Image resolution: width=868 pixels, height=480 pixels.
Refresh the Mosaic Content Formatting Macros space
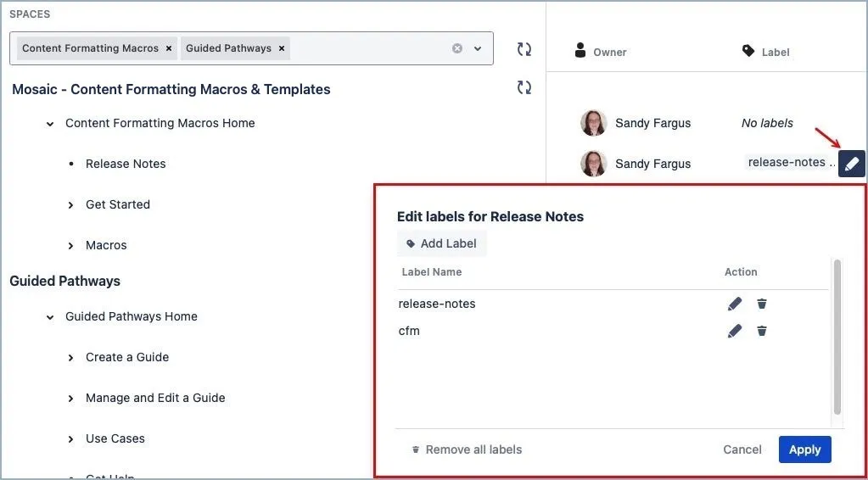524,87
